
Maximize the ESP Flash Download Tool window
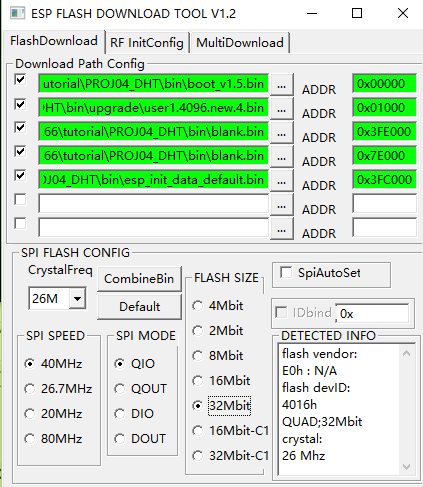tap(357, 13)
